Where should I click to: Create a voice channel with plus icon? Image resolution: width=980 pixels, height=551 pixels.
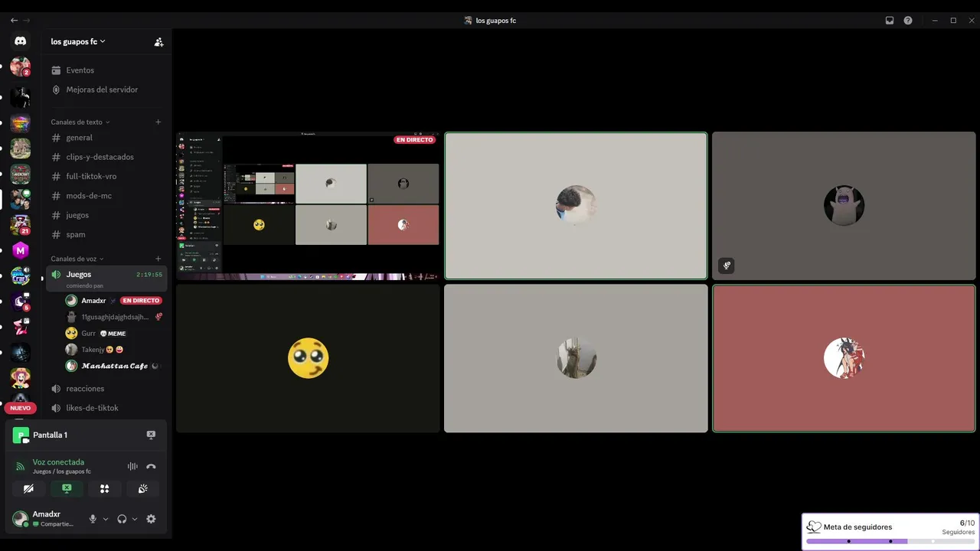(158, 259)
